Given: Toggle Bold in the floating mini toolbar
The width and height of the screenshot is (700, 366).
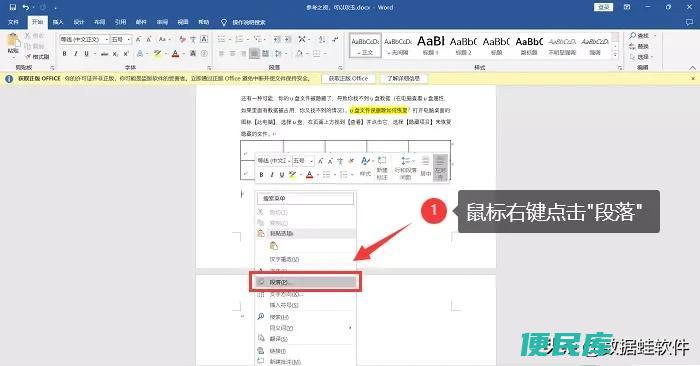Looking at the screenshot, I should (262, 175).
